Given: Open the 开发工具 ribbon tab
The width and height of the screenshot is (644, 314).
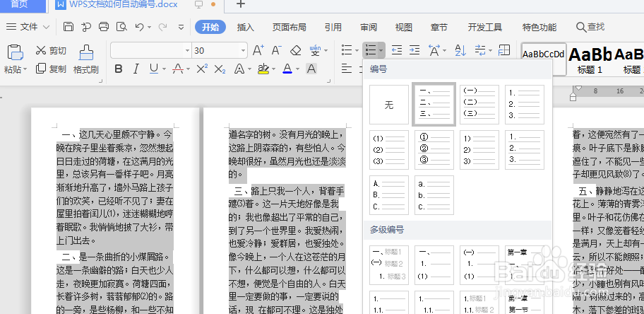Looking at the screenshot, I should (x=485, y=27).
